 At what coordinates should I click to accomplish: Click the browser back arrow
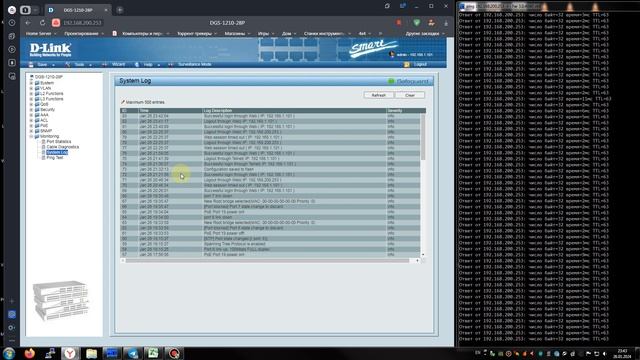point(28,23)
